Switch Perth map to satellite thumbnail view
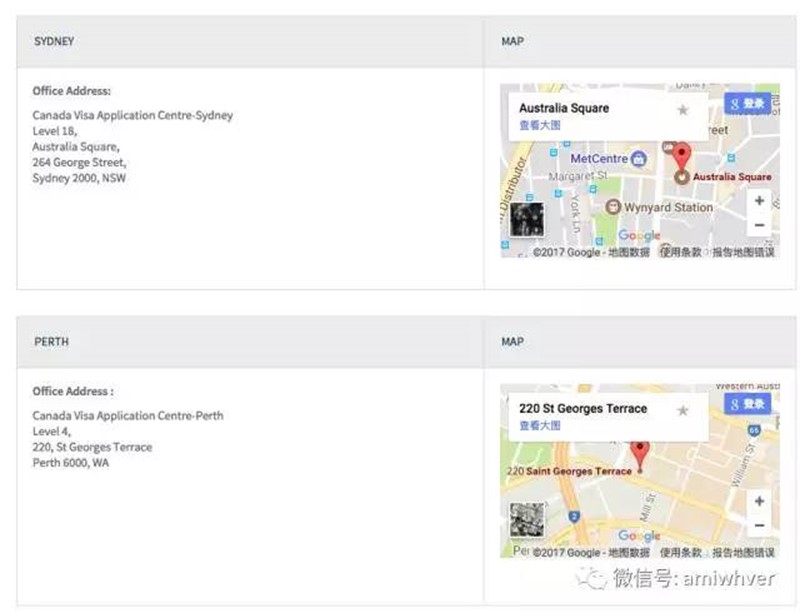800x613 pixels. 527,520
